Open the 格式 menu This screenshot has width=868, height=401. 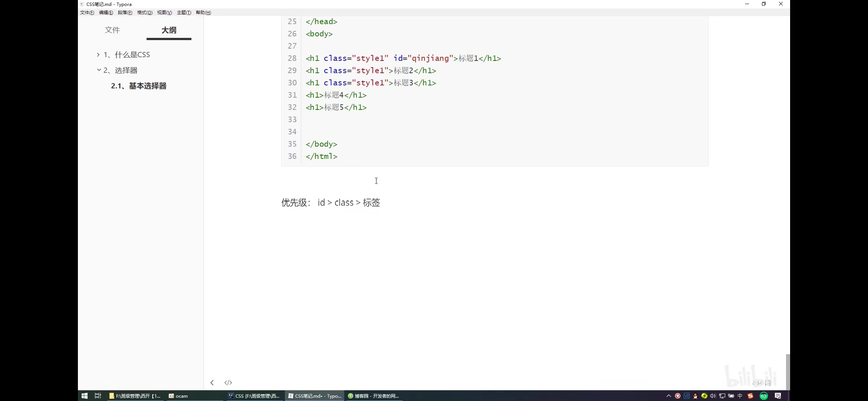145,13
